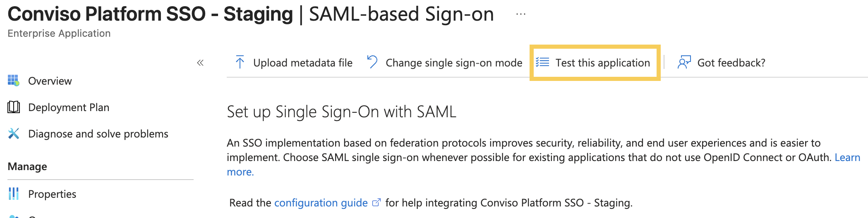Open the Overview menu item
Image resolution: width=868 pixels, height=218 pixels.
pos(50,81)
